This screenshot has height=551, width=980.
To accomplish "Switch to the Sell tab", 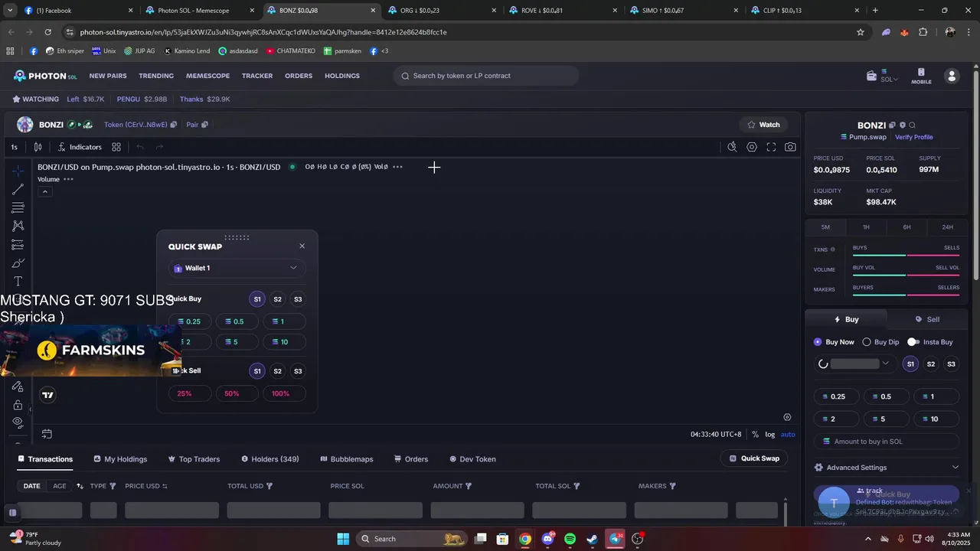I will pyautogui.click(x=927, y=319).
